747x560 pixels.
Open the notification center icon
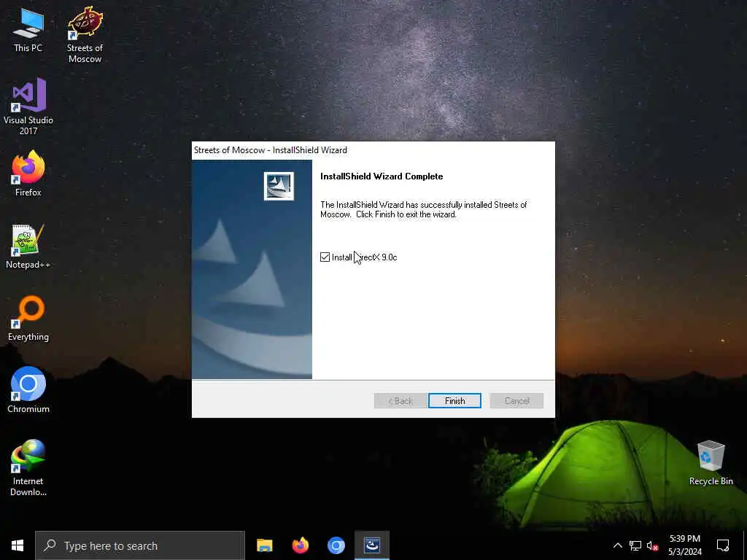click(723, 545)
